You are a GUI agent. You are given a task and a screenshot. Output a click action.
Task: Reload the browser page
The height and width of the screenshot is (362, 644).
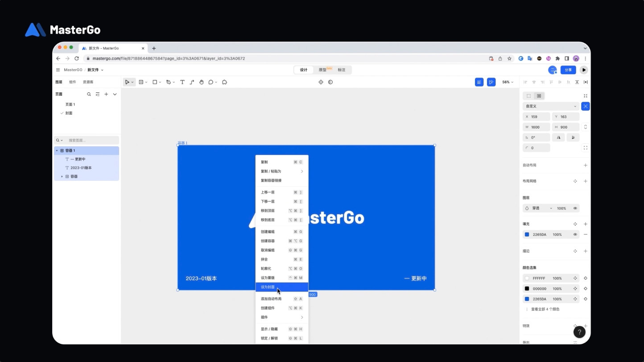(77, 58)
